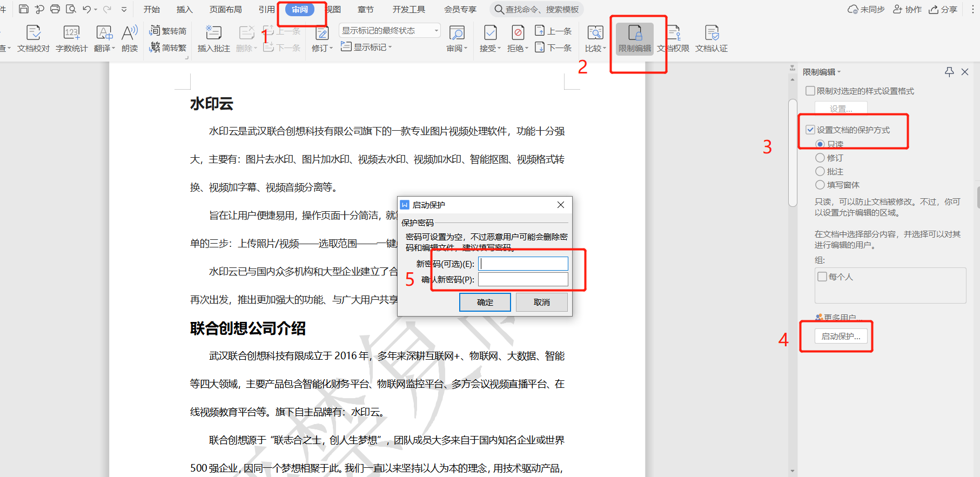This screenshot has width=980, height=477.
Task: Click the 比较 compare documents icon
Action: point(595,33)
